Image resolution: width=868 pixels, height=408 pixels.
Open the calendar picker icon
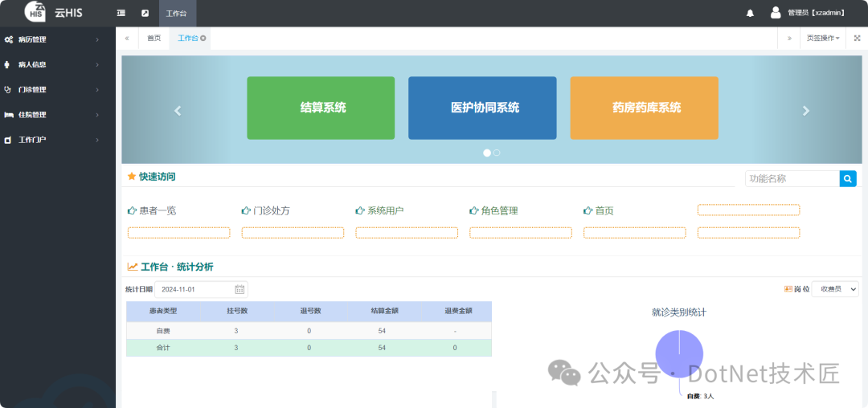(x=240, y=289)
